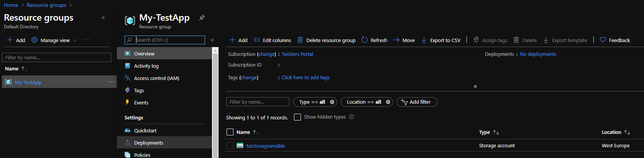
Task: Enable Show hidden types checkbox
Action: [297, 117]
